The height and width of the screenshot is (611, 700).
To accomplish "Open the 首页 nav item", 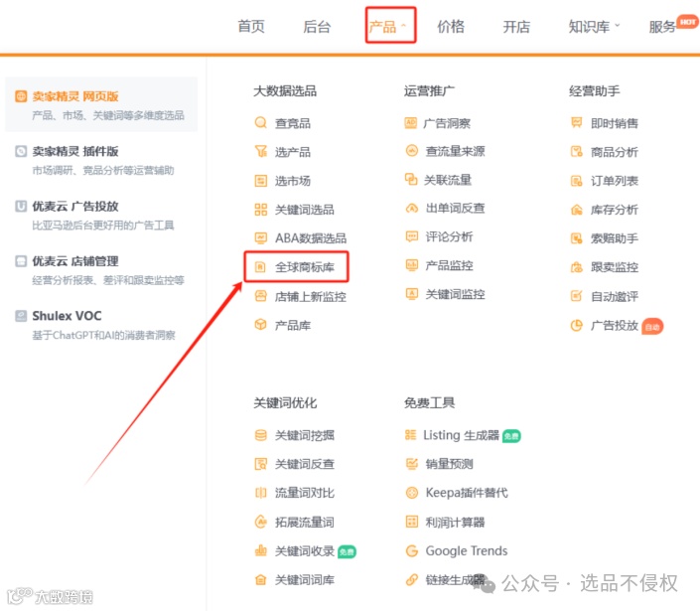I will [251, 27].
